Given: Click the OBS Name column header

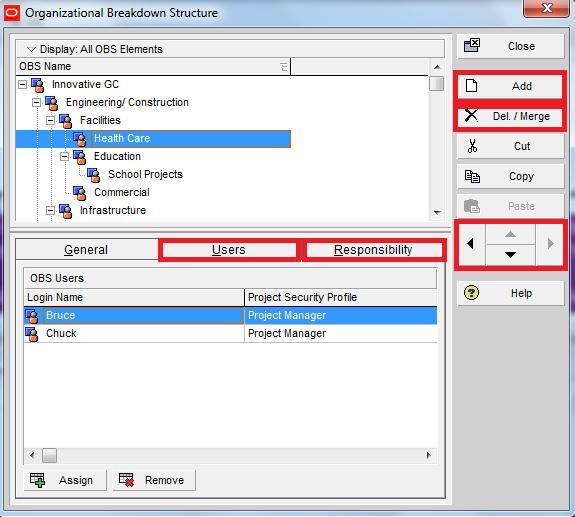Looking at the screenshot, I should tap(153, 66).
